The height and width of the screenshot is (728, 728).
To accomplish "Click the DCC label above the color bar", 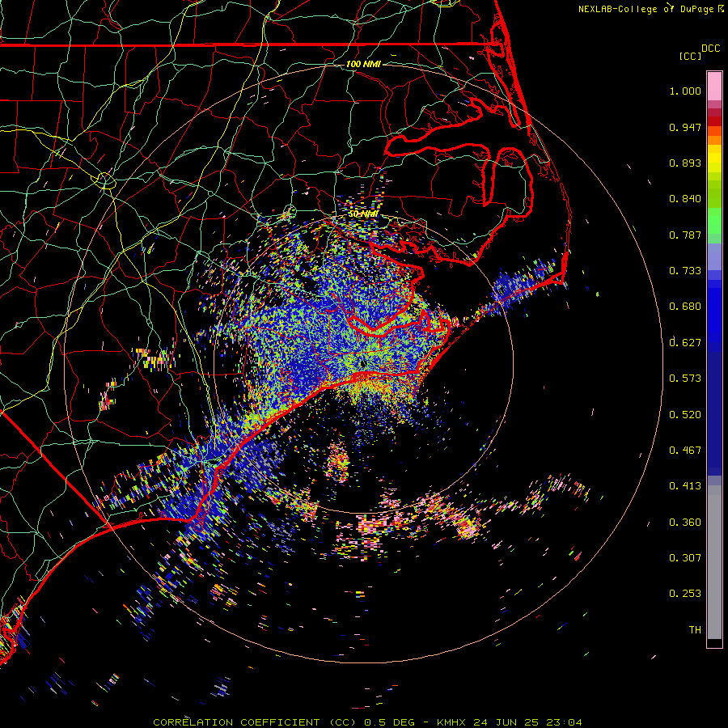I will pyautogui.click(x=711, y=49).
